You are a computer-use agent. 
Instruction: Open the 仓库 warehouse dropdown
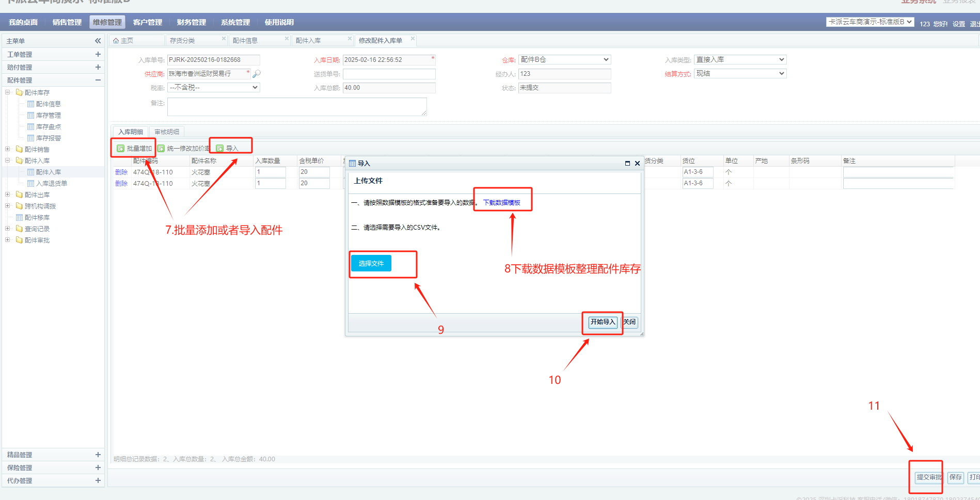click(564, 60)
